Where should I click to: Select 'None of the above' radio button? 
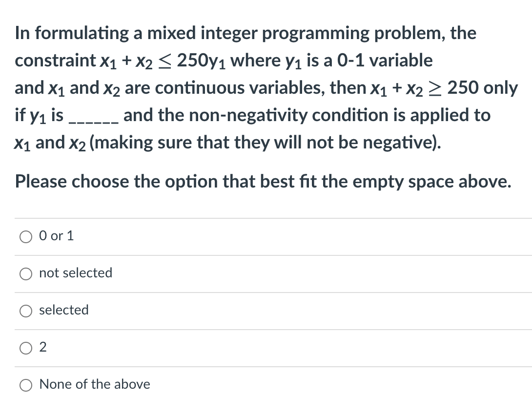(26, 385)
